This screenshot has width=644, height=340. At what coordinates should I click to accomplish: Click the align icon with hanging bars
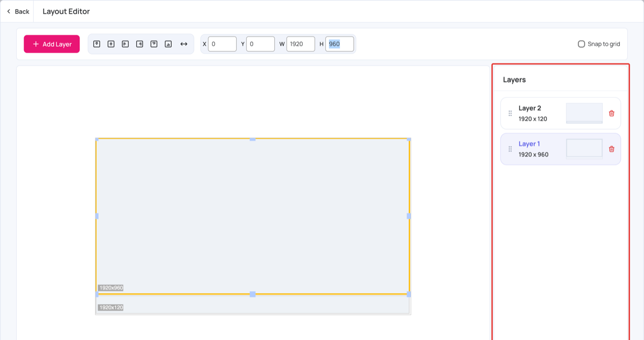[x=154, y=44]
